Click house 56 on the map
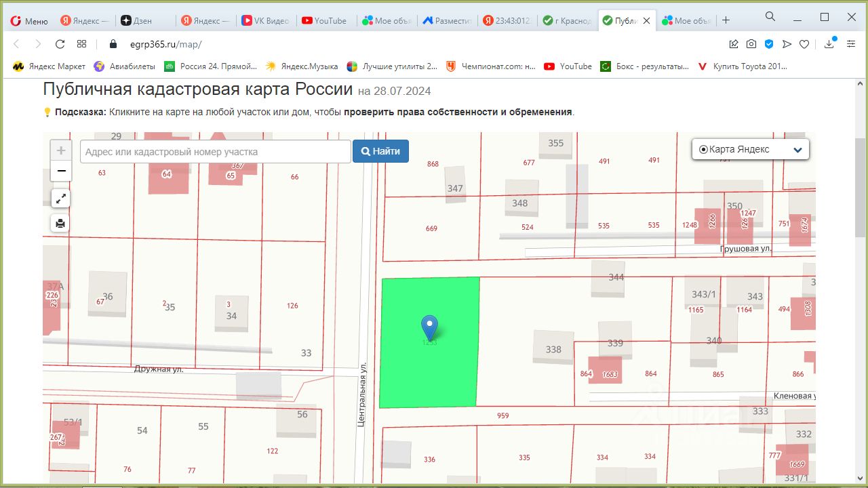Viewport: 868px width, 488px height. click(x=296, y=420)
